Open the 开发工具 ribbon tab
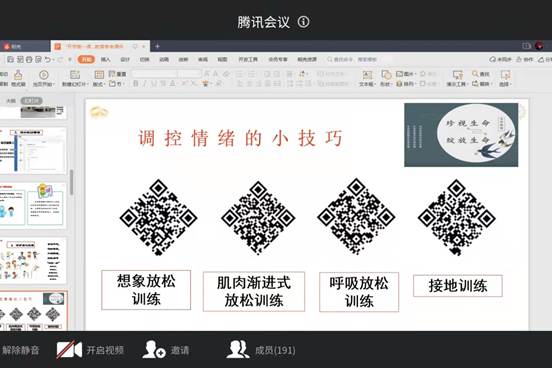552x368 pixels. click(x=248, y=60)
